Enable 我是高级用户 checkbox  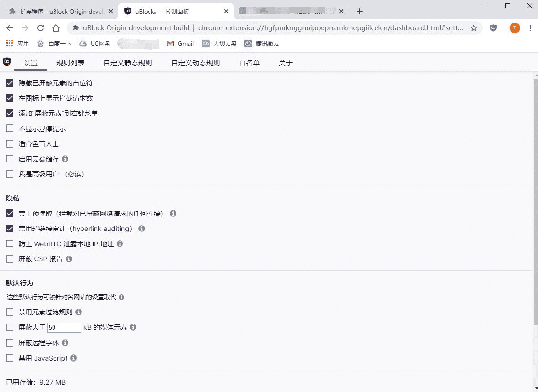[x=10, y=174]
